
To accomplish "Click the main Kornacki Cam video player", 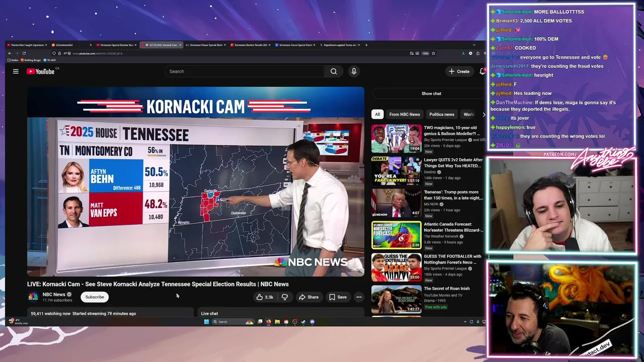I will tap(196, 182).
